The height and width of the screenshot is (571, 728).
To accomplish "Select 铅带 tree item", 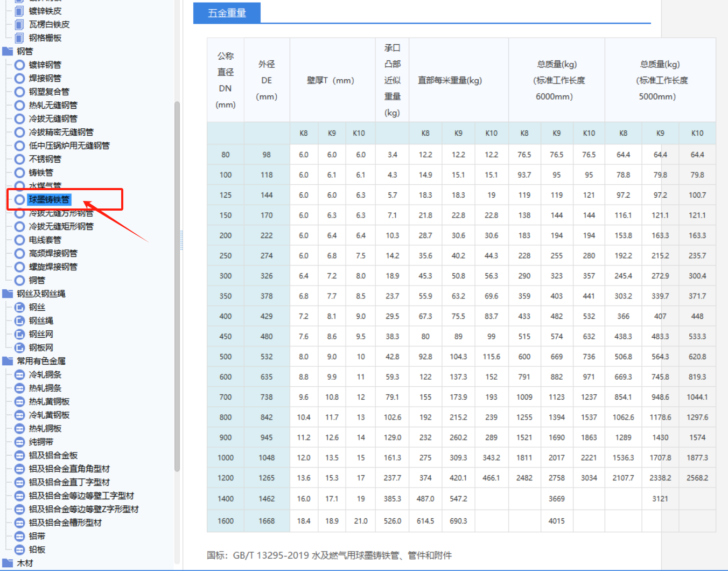I will [37, 537].
